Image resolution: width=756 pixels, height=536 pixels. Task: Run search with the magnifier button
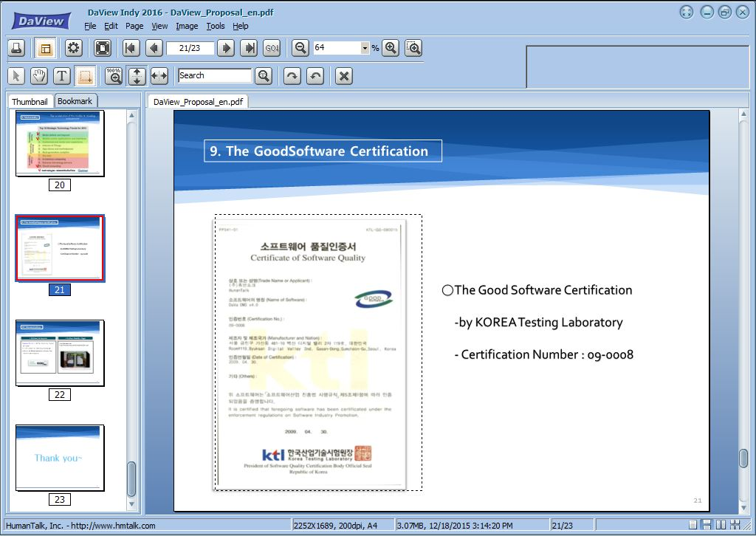click(264, 76)
